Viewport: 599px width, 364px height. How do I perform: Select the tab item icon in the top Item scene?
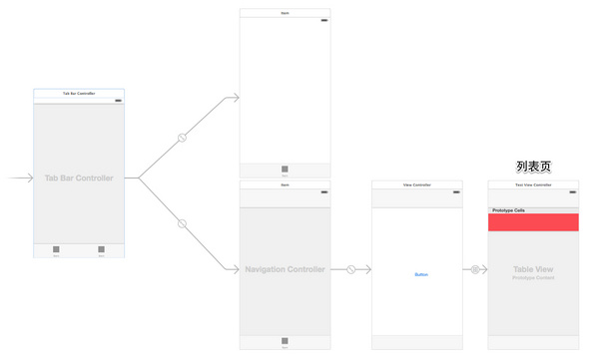[x=285, y=169]
